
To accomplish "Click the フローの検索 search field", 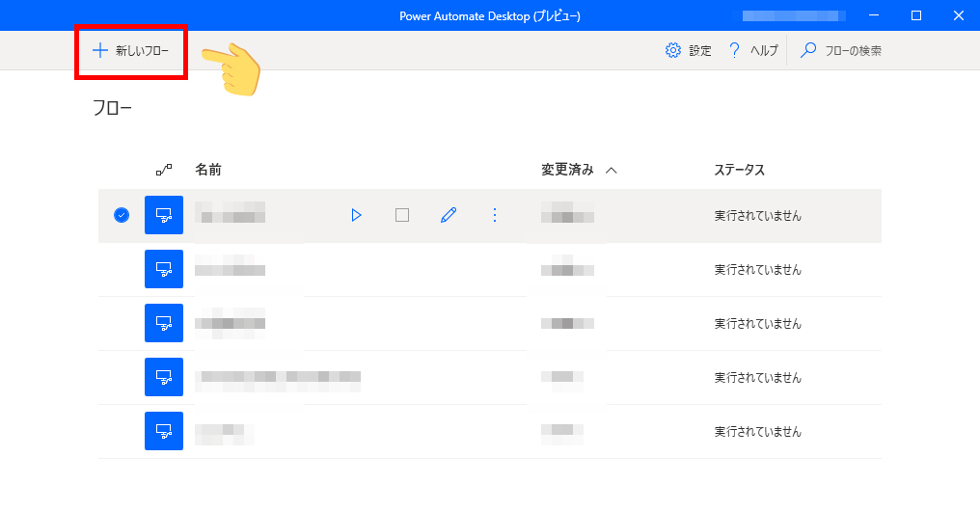I will [841, 50].
